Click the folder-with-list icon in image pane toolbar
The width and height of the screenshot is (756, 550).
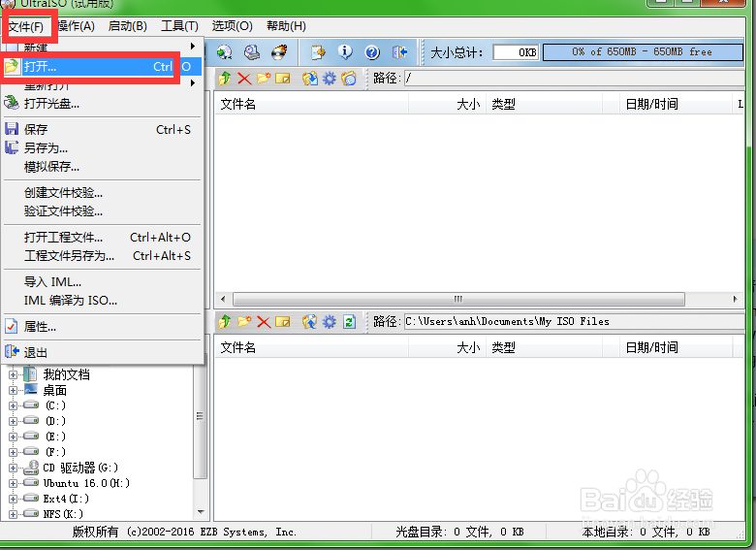click(x=349, y=79)
